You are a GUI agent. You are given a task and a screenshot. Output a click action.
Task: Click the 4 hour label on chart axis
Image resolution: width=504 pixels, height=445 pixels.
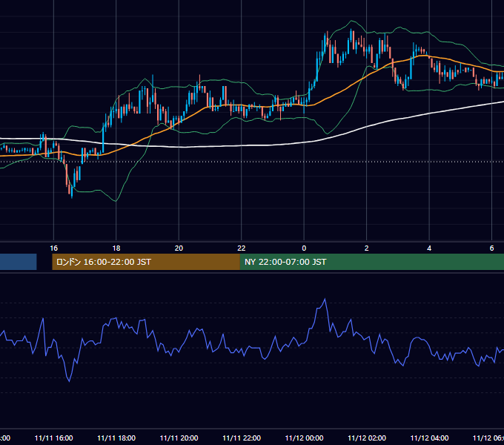tap(429, 248)
